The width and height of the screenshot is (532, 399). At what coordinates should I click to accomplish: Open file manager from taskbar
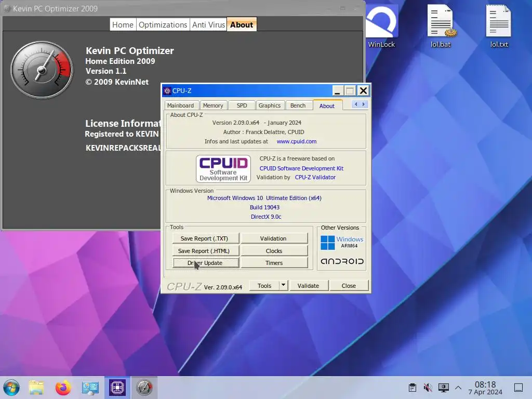(x=36, y=388)
